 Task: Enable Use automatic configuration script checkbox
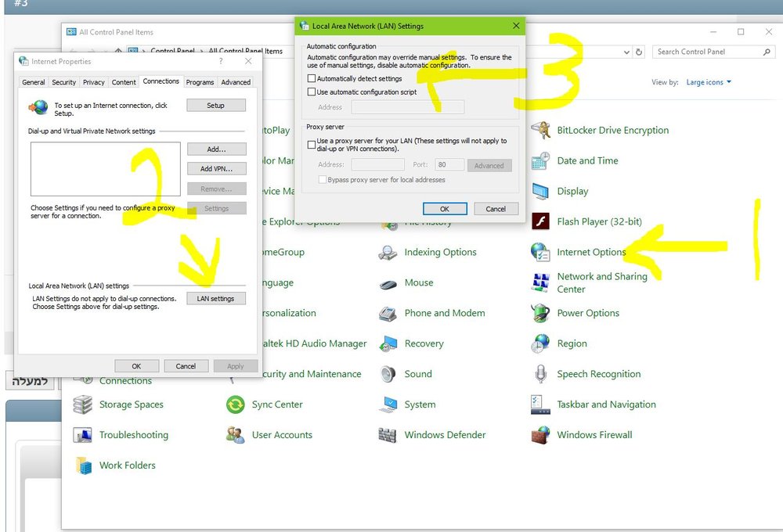[x=312, y=92]
